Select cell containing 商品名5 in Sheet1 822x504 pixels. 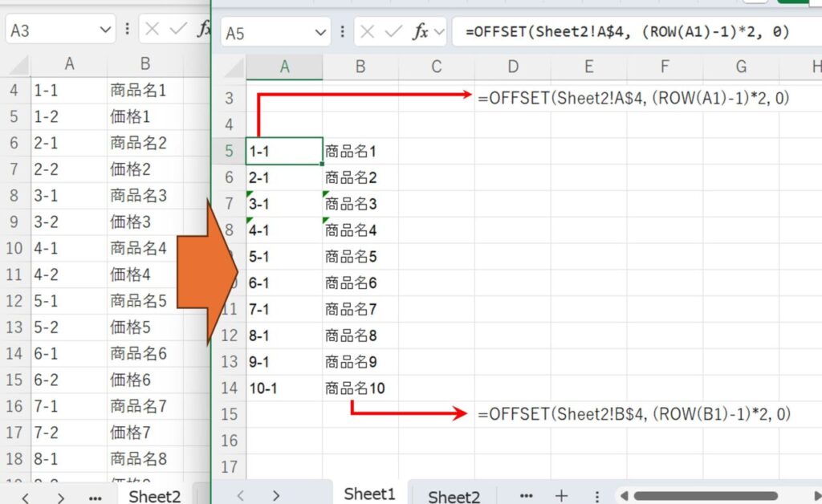[x=360, y=256]
